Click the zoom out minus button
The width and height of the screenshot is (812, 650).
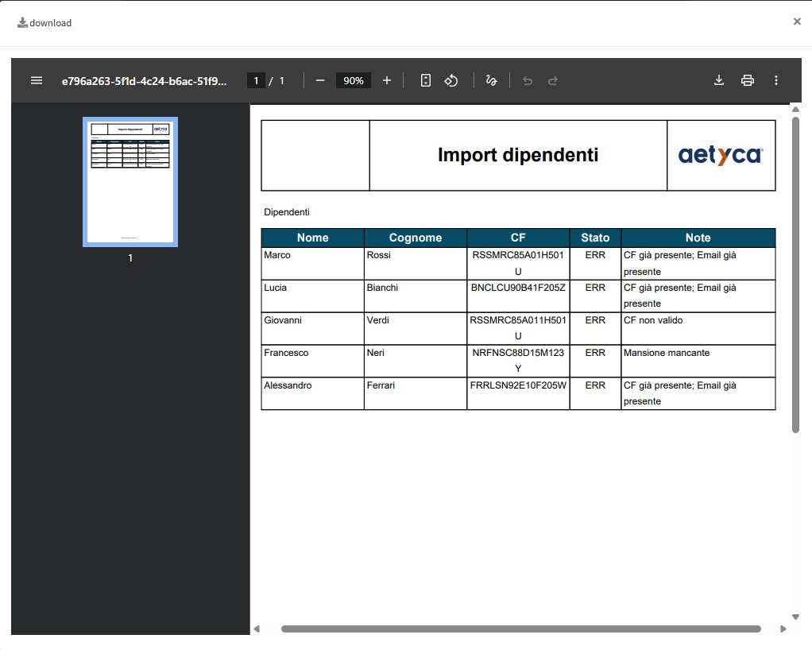click(x=320, y=80)
